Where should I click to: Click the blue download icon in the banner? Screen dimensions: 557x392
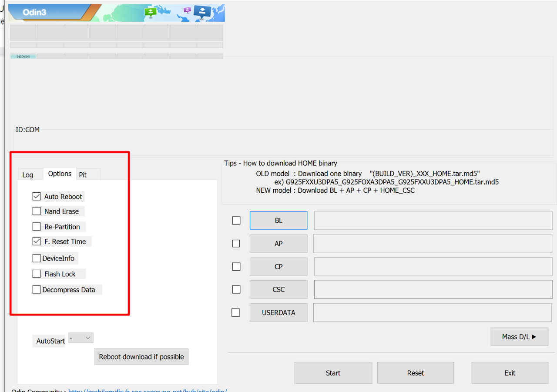(x=202, y=11)
